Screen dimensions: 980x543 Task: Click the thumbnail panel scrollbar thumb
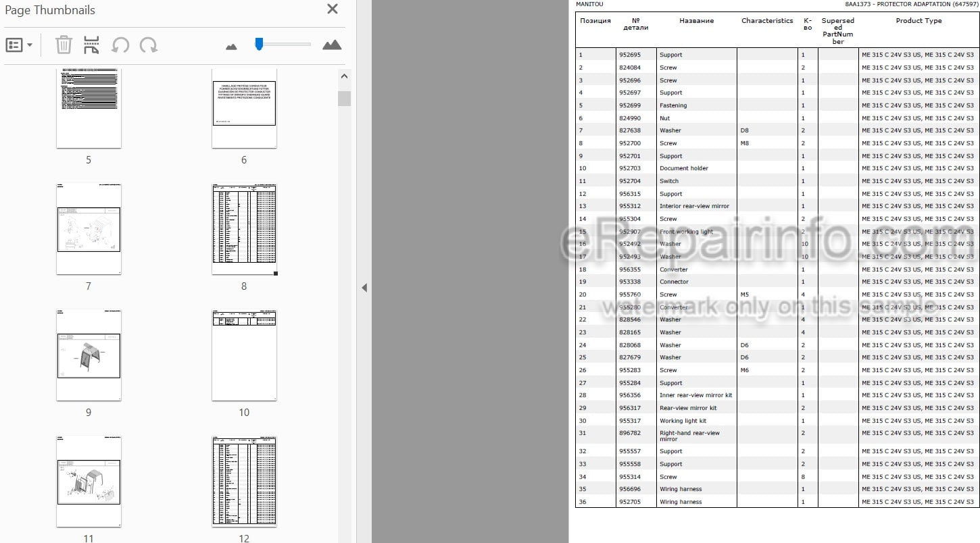344,99
